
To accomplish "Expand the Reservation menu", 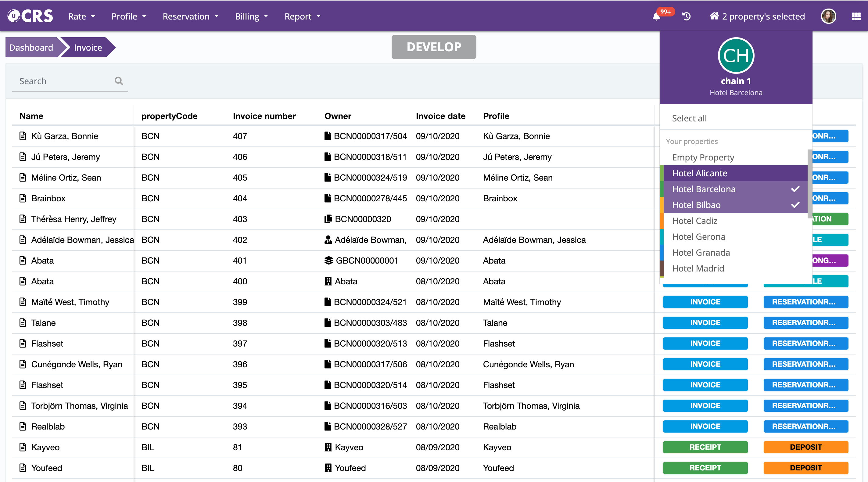I will coord(191,16).
